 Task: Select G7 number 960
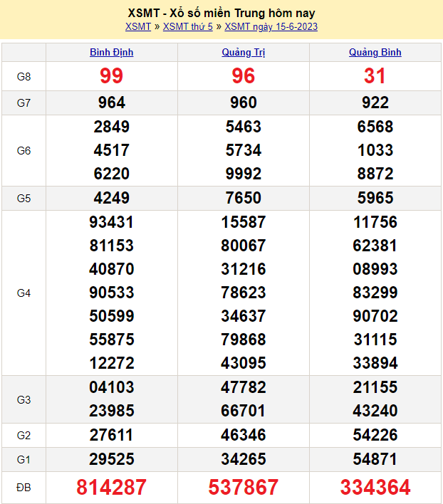(244, 103)
